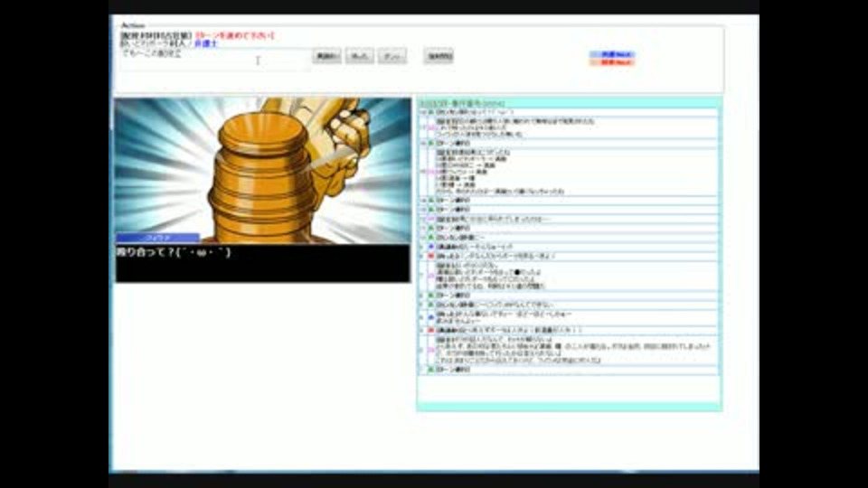The width and height of the screenshot is (868, 488).
Task: Click the last green-icon row in the log
Action: (x=569, y=369)
